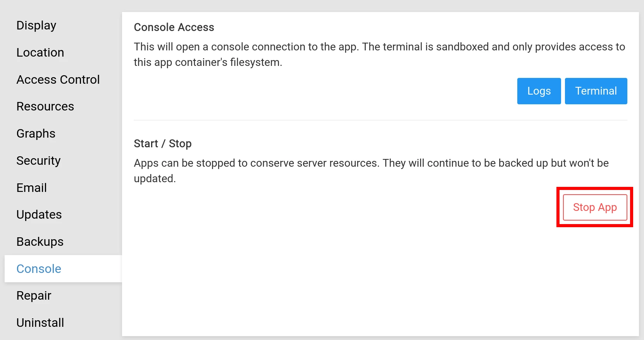644x340 pixels.
Task: View the Graphs section
Action: pyautogui.click(x=36, y=134)
